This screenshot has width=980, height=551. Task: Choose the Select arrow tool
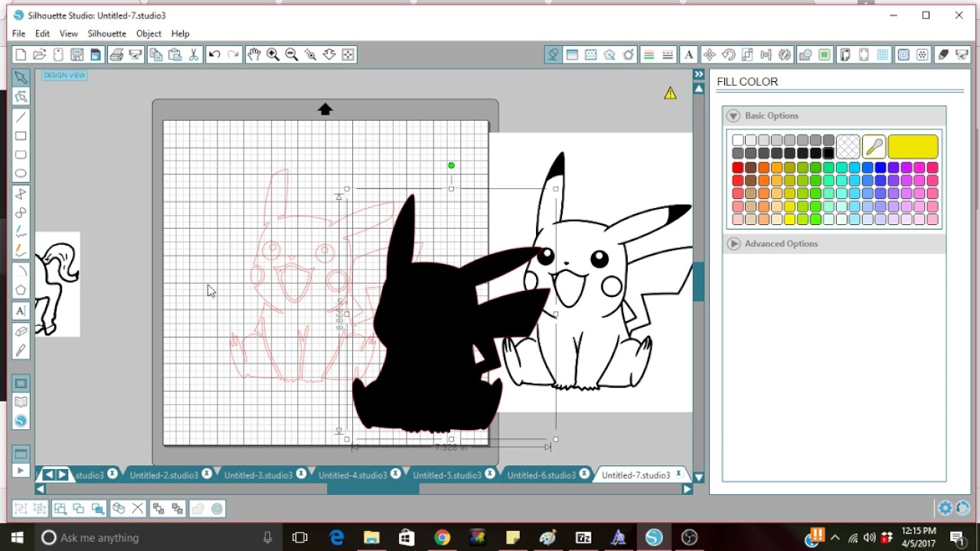[x=21, y=77]
